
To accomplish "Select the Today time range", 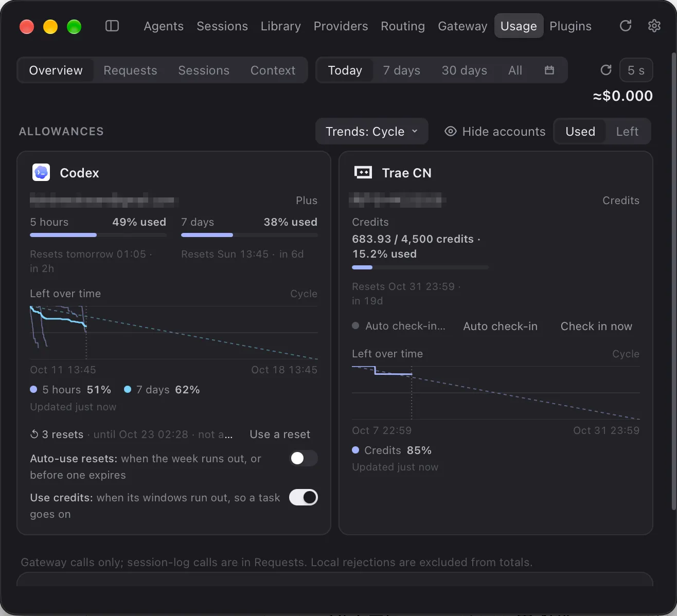I will tap(345, 70).
